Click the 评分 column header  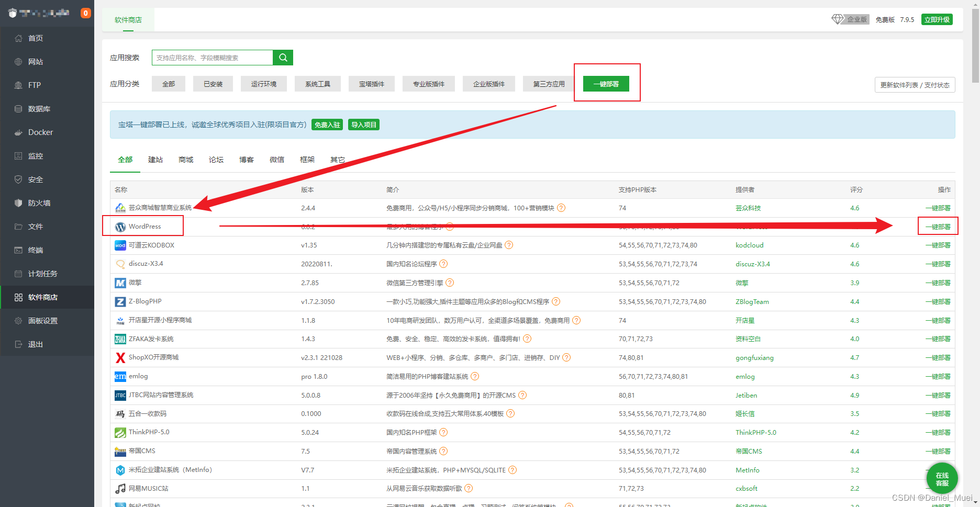pos(856,190)
